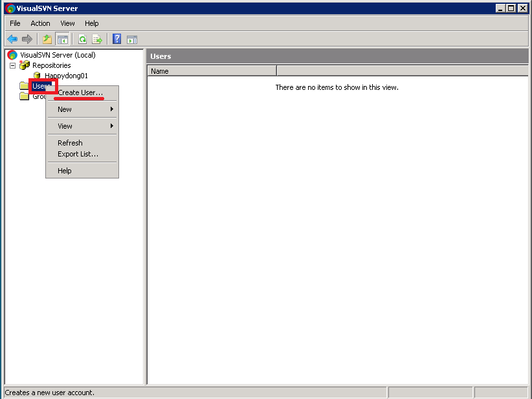Collapse the Repositories tree node
The height and width of the screenshot is (399, 532).
[x=12, y=65]
